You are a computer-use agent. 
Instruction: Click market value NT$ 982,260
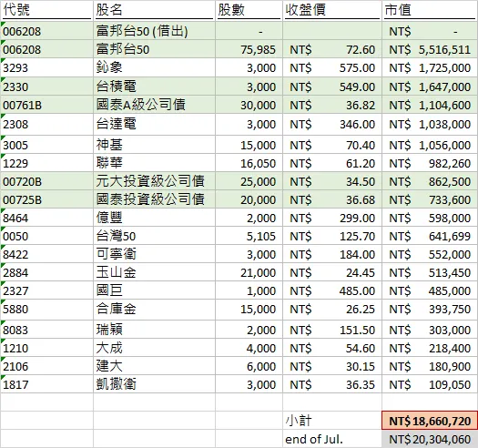coord(430,163)
